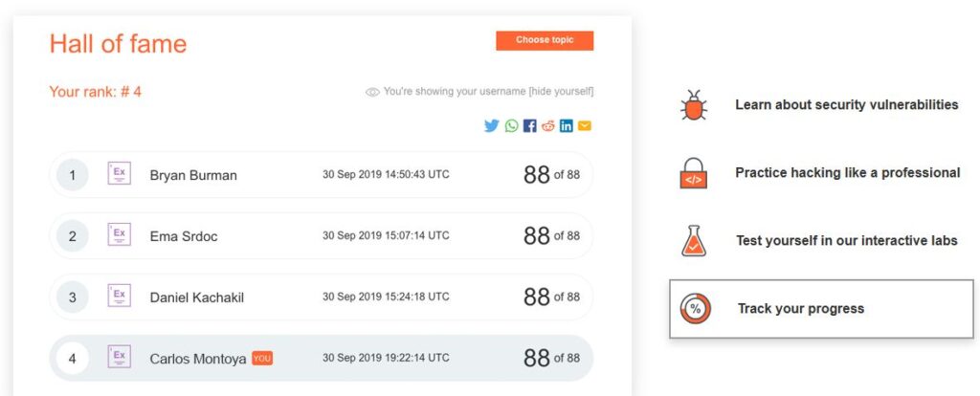The width and height of the screenshot is (980, 396).
Task: Select Learn about security vulnerabilities
Action: (847, 104)
